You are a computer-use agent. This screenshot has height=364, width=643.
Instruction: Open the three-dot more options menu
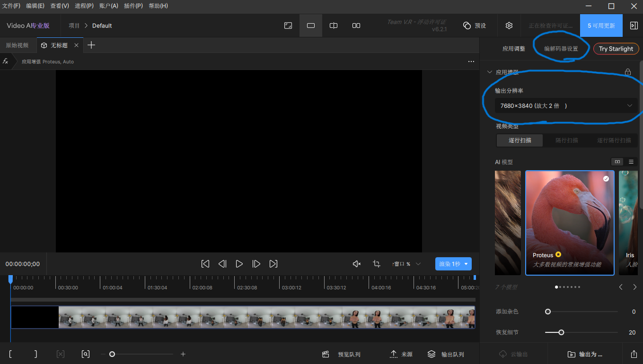[471, 61]
